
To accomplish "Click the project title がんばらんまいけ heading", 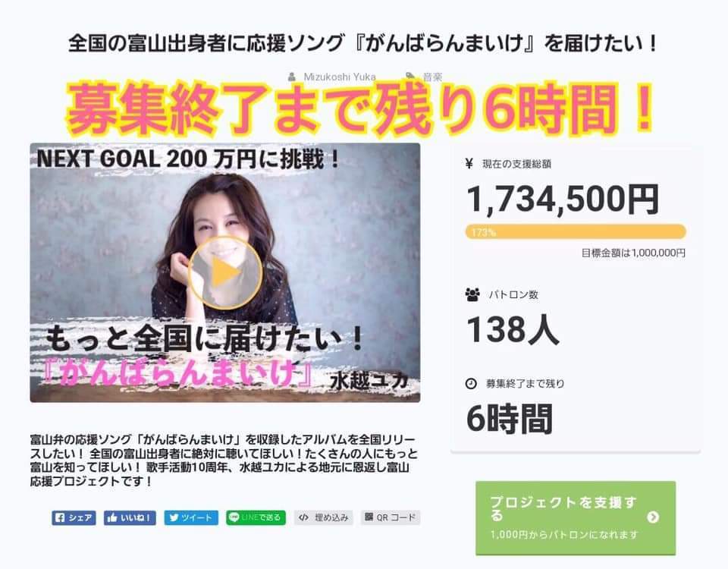I will [363, 44].
